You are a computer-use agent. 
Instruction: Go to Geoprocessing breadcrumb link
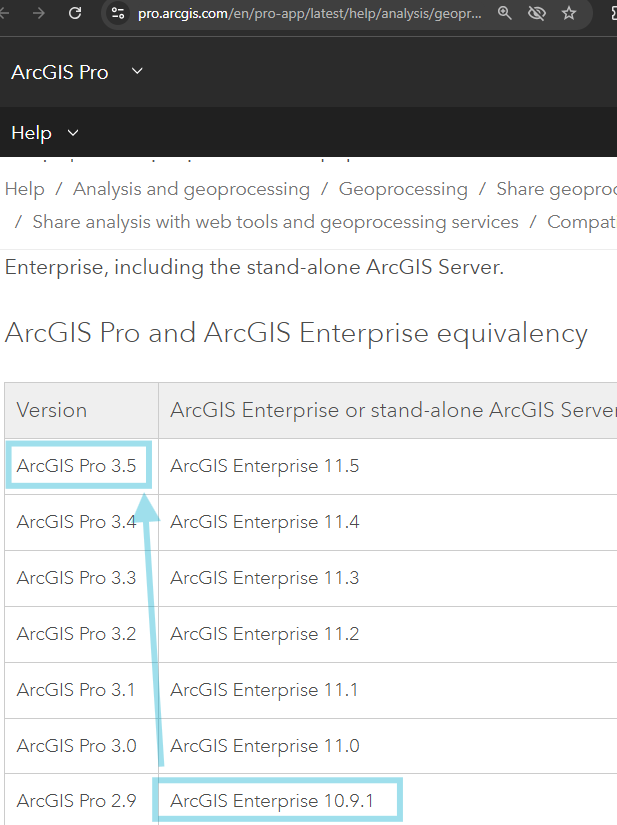tap(403, 189)
